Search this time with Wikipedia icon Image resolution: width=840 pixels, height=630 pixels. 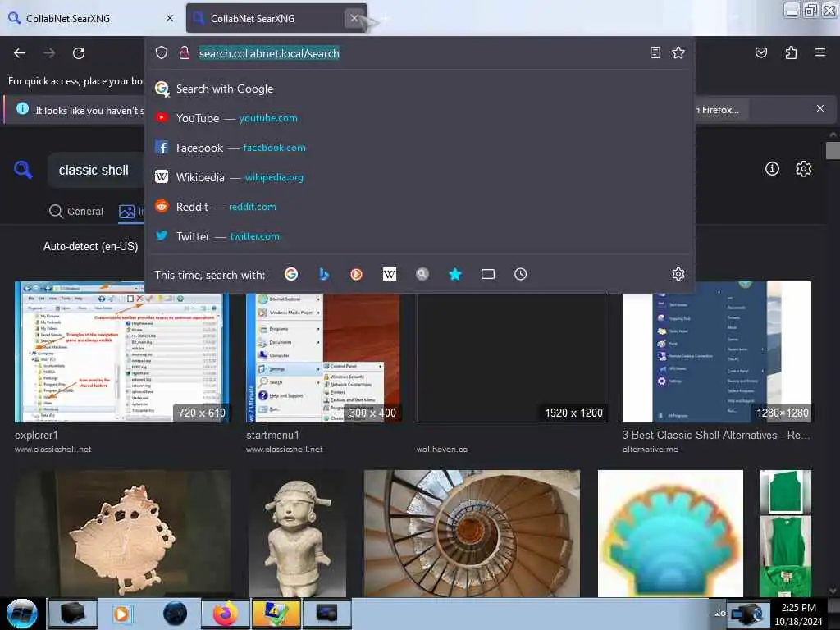[390, 274]
